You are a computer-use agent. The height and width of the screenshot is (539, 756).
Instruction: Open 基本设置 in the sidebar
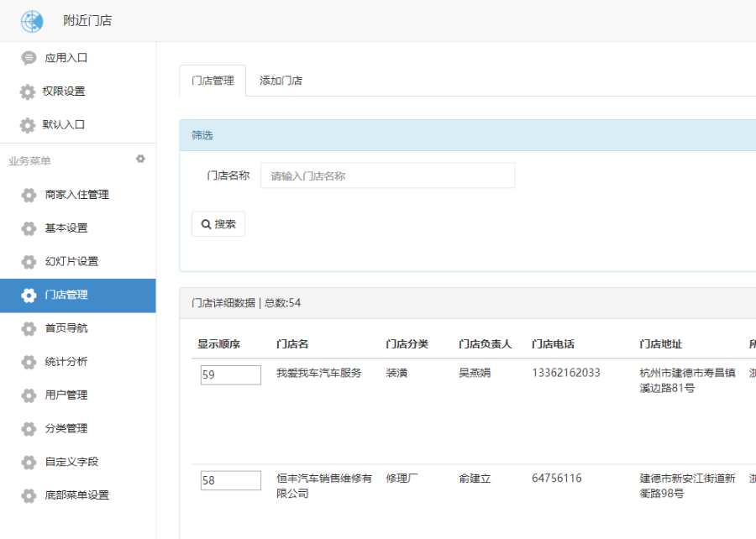coord(66,228)
